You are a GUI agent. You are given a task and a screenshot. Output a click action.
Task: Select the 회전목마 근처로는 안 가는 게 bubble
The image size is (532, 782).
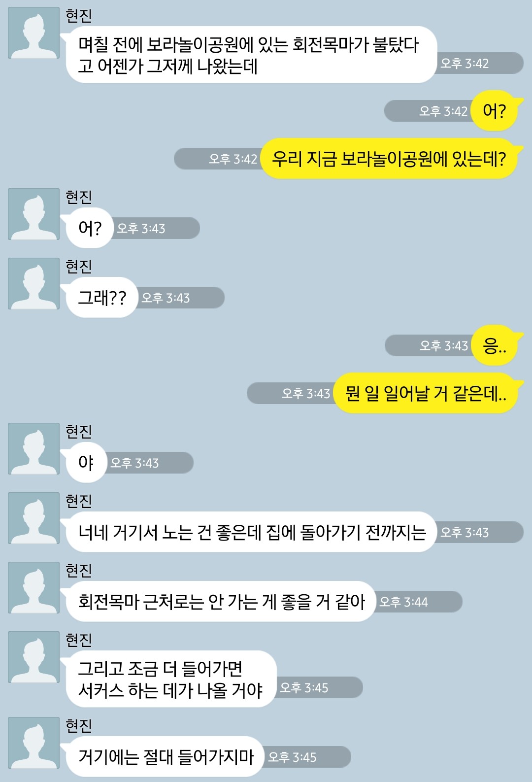coord(218,602)
